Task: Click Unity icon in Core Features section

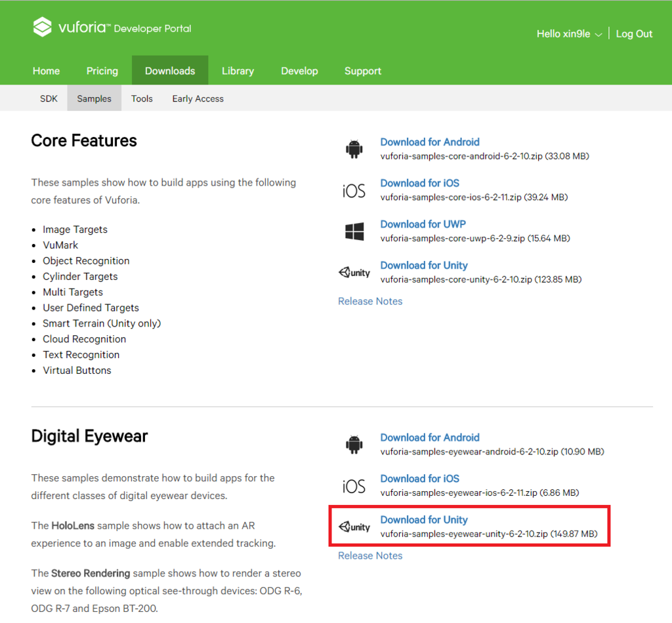Action: [354, 272]
